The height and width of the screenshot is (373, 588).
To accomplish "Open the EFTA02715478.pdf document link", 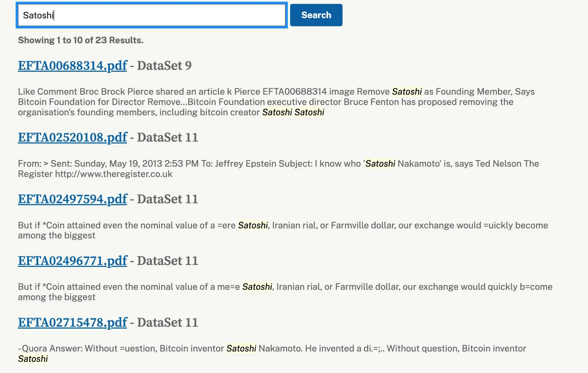I will tap(72, 322).
